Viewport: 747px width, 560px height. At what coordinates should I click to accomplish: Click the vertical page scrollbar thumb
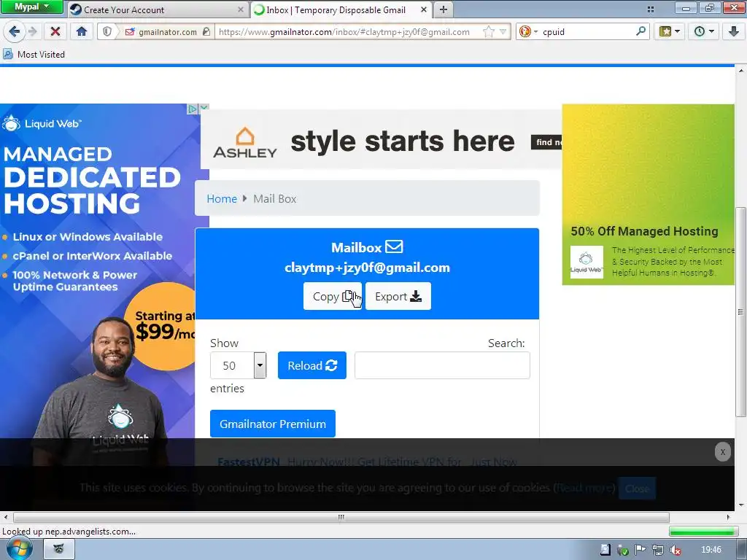[740, 312]
